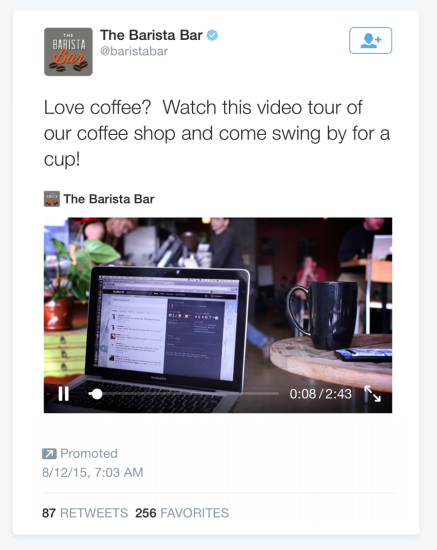View the 87 Retweets count
Image resolution: width=437 pixels, height=550 pixels.
point(85,513)
